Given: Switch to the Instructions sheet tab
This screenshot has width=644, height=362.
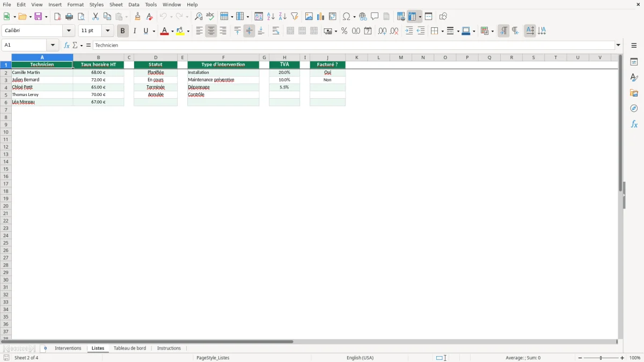Looking at the screenshot, I should click(x=169, y=349).
